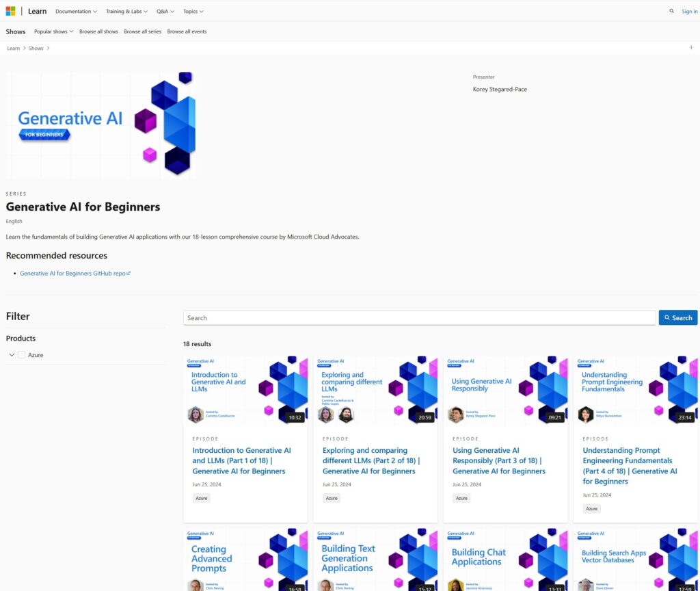Open the search magnifier icon in header
700x591 pixels.
pos(671,11)
